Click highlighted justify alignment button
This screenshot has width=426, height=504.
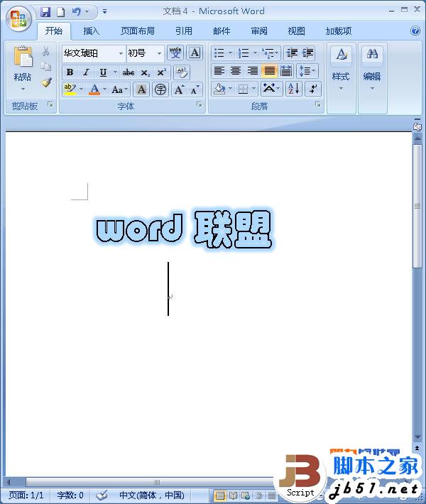click(269, 71)
